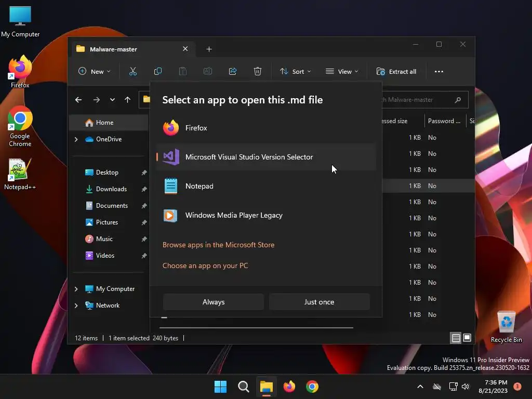532x399 pixels.
Task: Open the Sort dropdown
Action: [295, 72]
